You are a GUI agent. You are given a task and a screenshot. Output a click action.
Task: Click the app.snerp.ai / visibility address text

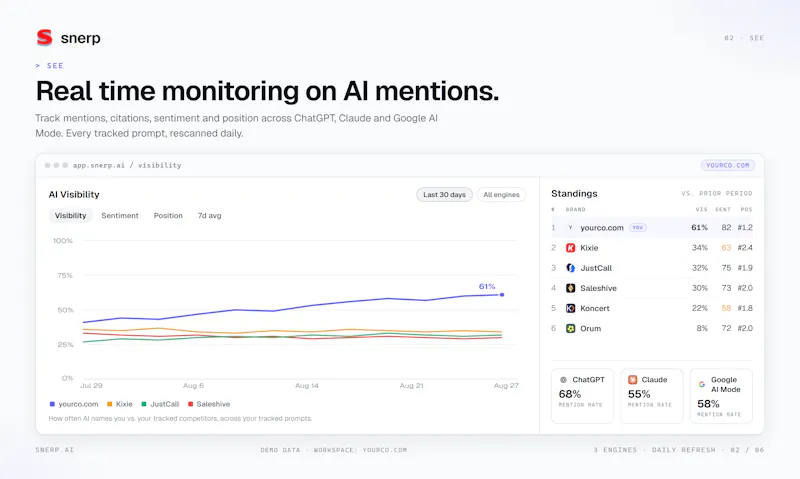[127, 165]
